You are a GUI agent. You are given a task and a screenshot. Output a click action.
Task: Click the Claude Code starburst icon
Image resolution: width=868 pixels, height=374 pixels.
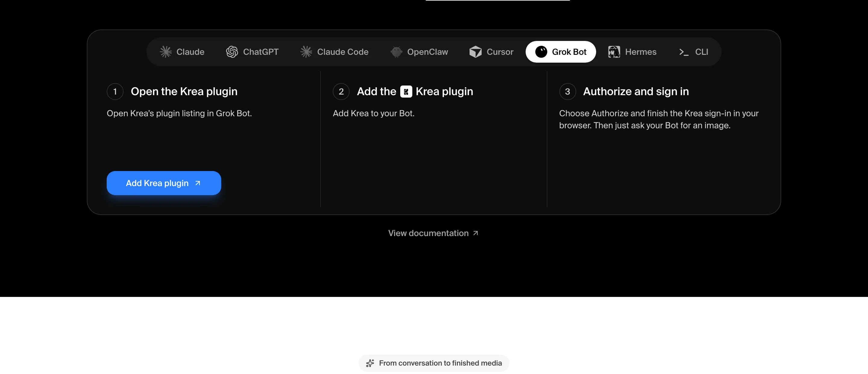pos(306,52)
